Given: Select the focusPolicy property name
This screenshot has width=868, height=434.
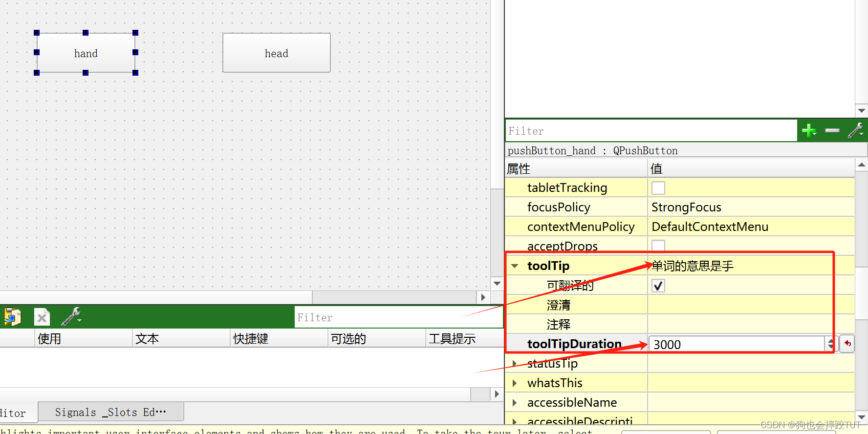Looking at the screenshot, I should point(559,207).
